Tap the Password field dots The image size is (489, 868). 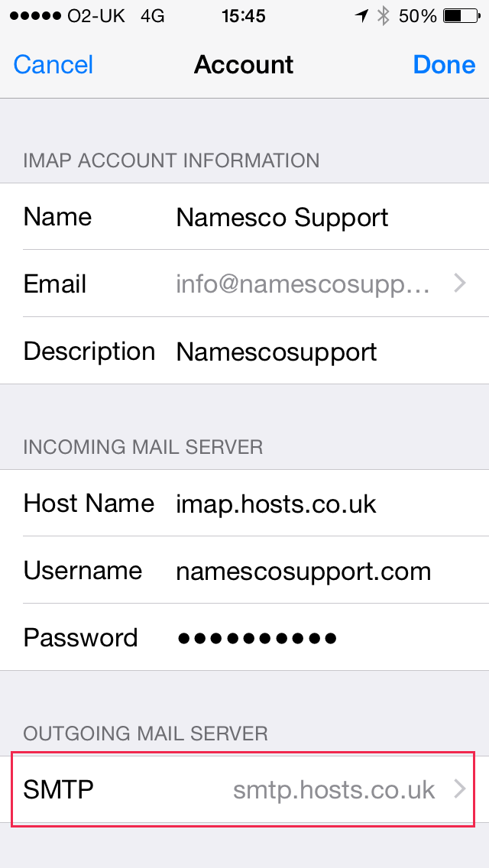click(257, 638)
